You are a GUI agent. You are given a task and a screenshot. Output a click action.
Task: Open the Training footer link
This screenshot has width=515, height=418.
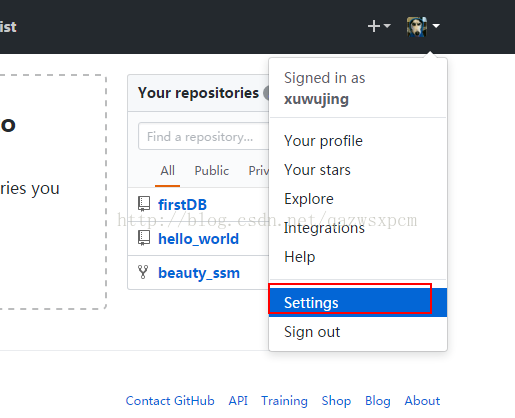[284, 401]
